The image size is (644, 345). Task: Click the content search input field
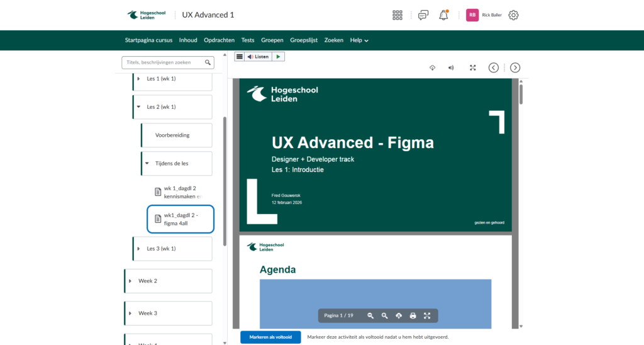click(x=164, y=62)
